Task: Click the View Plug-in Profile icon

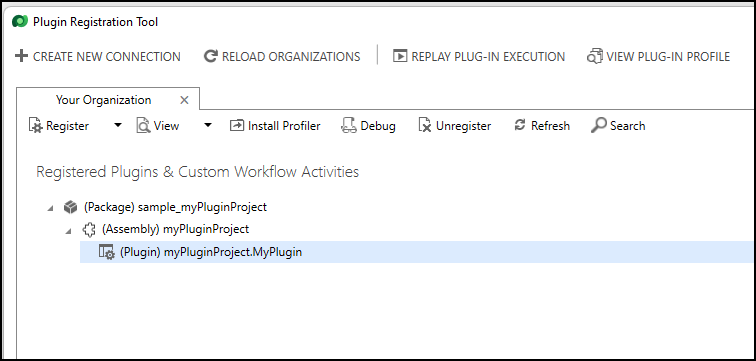Action: click(594, 56)
